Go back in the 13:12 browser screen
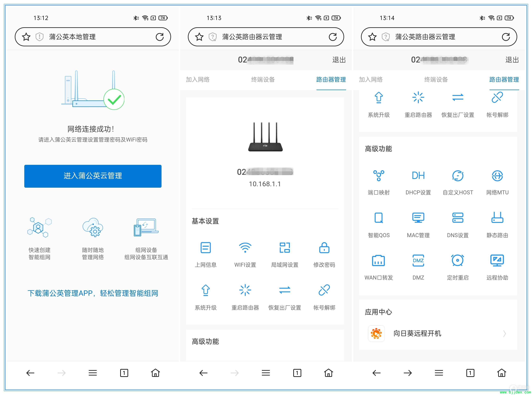This screenshot has height=395, width=532. click(30, 373)
